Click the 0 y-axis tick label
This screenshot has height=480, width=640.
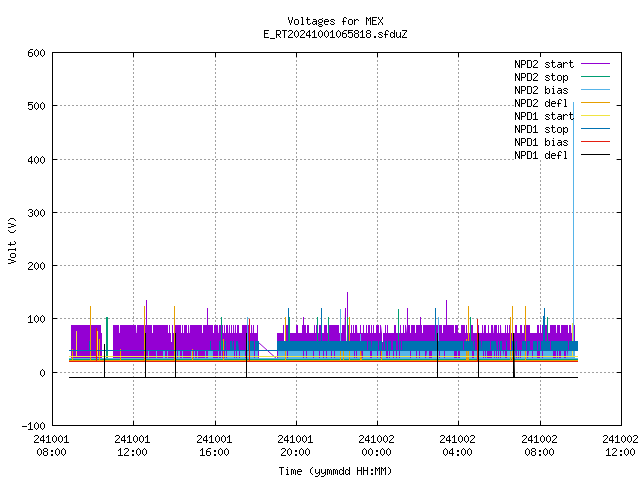(42, 373)
